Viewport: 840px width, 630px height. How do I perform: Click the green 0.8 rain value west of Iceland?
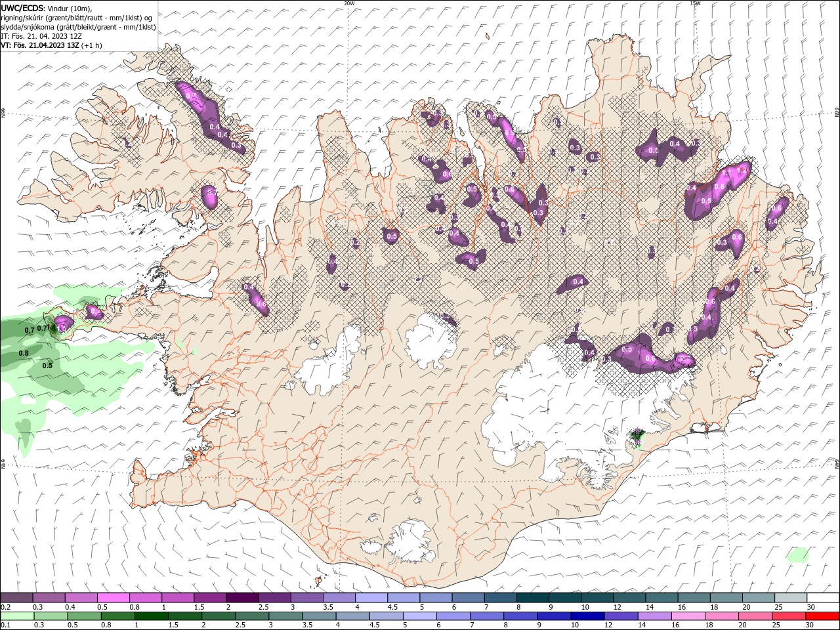(24, 353)
